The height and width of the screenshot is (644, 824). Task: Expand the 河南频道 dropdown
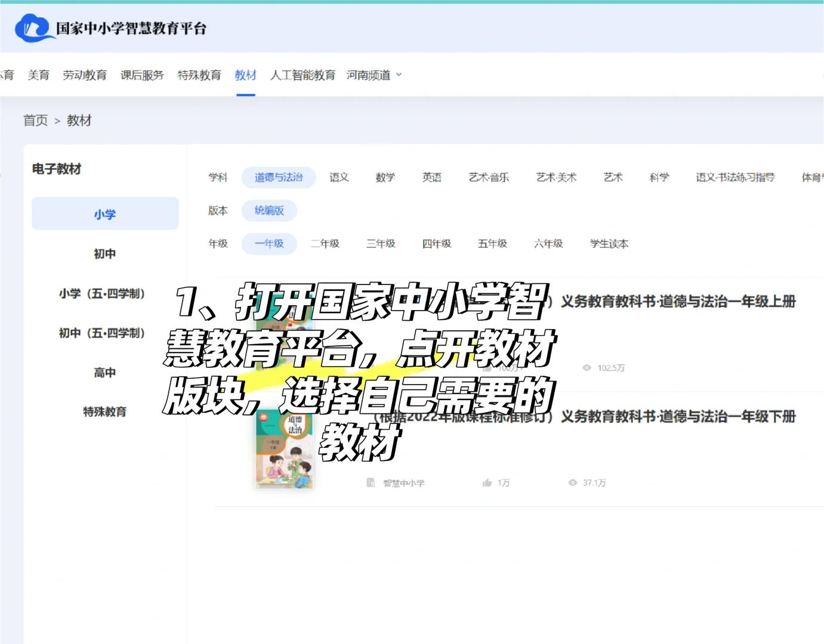tap(374, 75)
